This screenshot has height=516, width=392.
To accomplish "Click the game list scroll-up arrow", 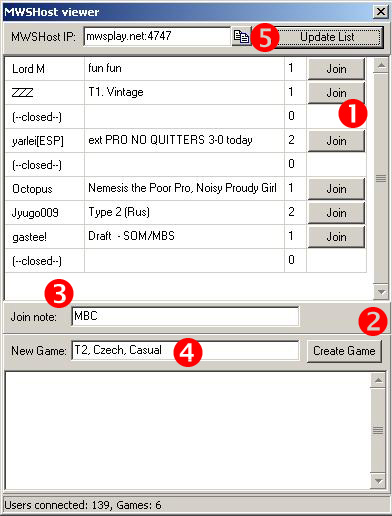I will [381, 65].
